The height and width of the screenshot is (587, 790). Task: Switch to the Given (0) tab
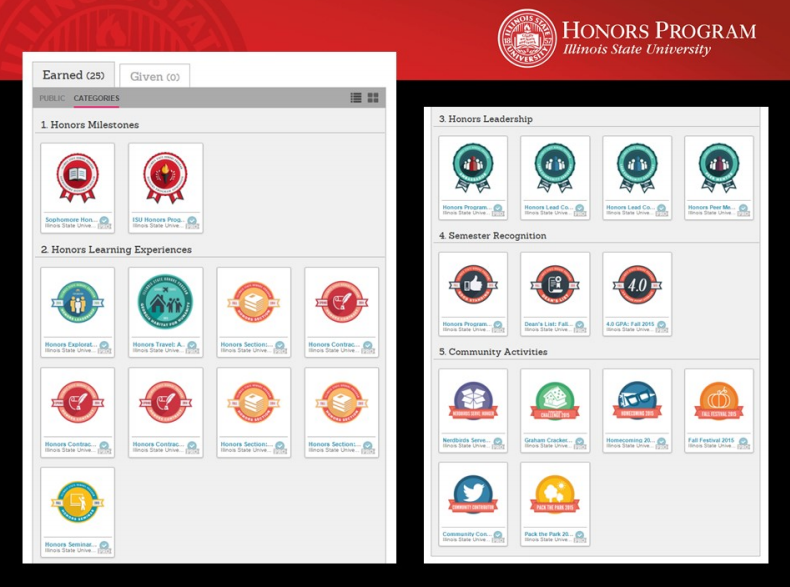click(x=154, y=77)
